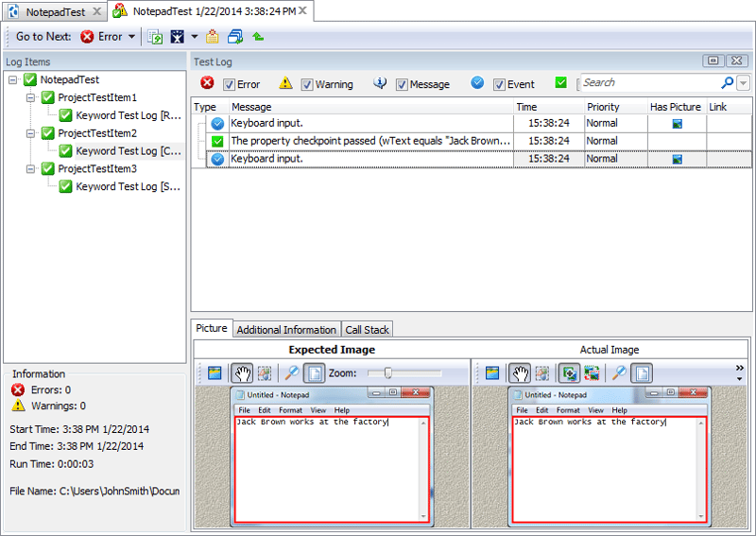
Task: Click the red Error filter icon
Action: pyautogui.click(x=207, y=83)
